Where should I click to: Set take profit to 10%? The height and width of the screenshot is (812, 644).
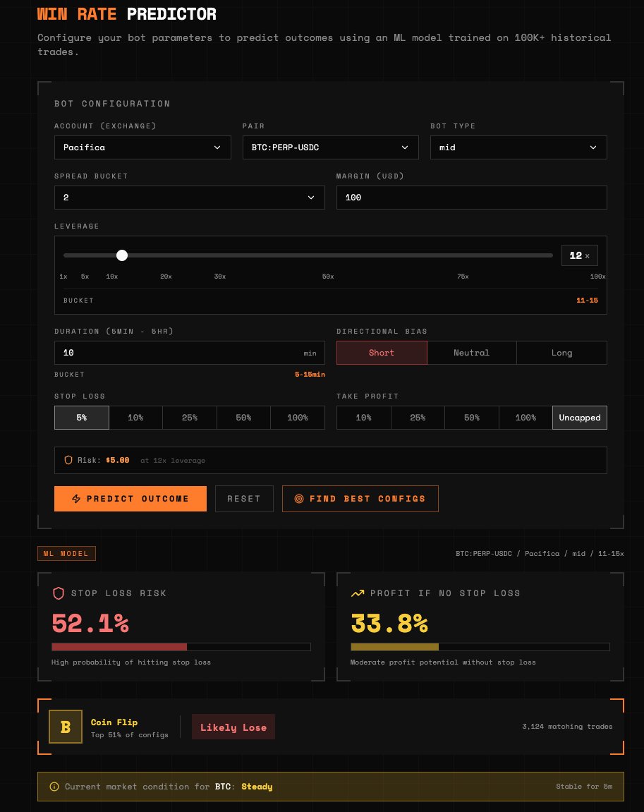pyautogui.click(x=363, y=418)
